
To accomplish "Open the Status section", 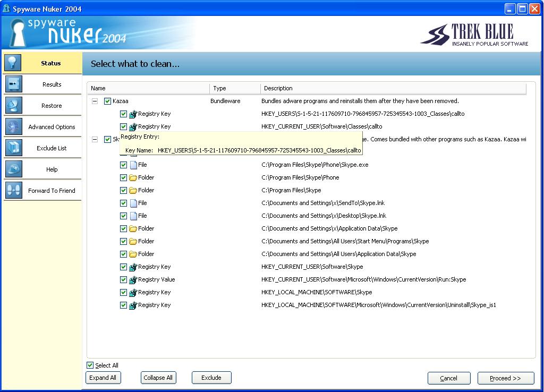I will (x=42, y=63).
